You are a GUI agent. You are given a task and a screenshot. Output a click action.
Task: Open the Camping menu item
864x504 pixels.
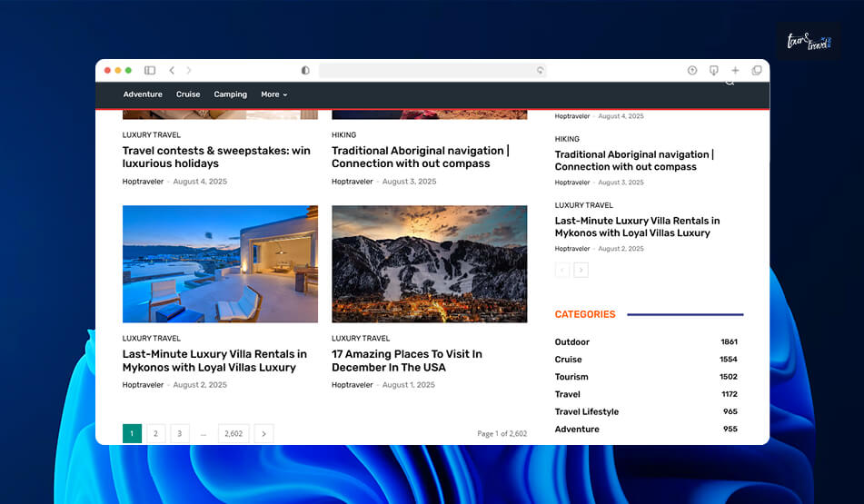pos(231,94)
